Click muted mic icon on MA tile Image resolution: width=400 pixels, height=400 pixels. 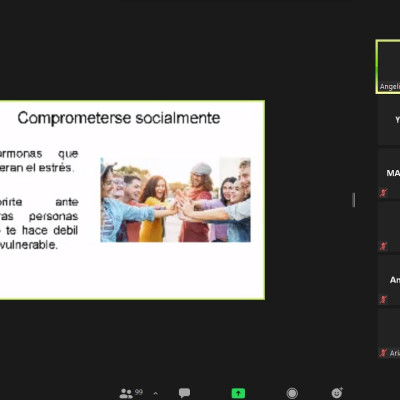pos(383,193)
